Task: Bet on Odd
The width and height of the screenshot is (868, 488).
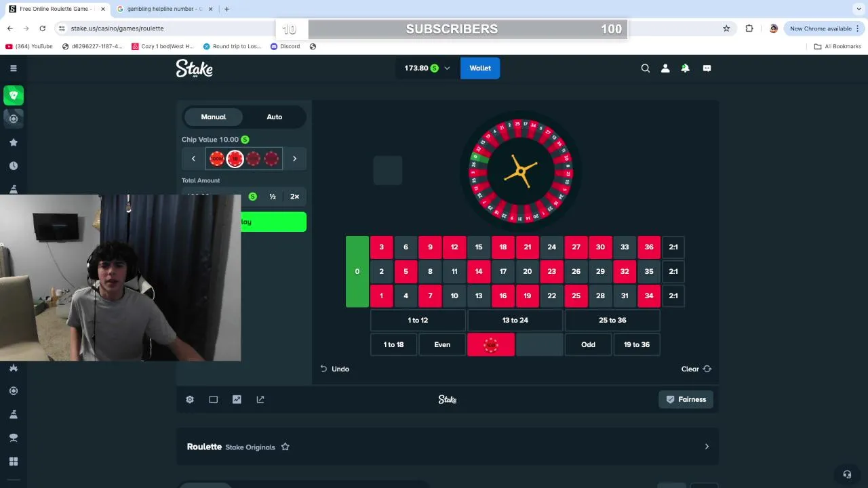Action: pyautogui.click(x=588, y=344)
